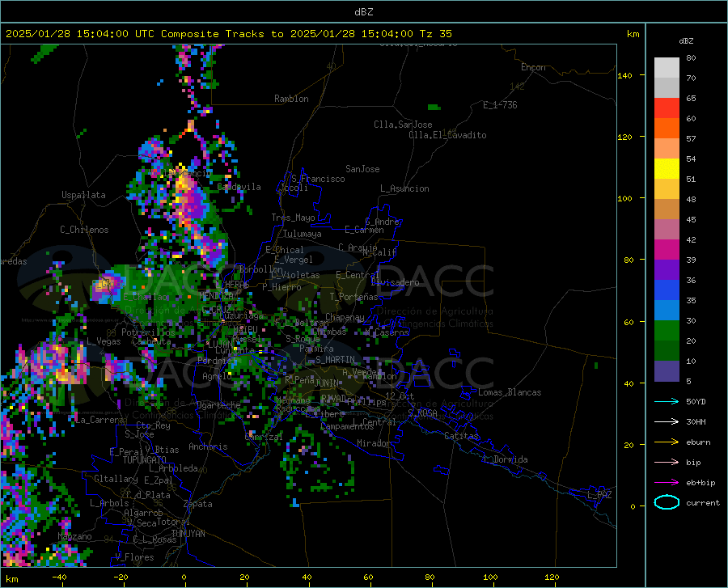Image resolution: width=728 pixels, height=588 pixels.
Task: Click the 'Encon' map label
Action: tap(533, 67)
